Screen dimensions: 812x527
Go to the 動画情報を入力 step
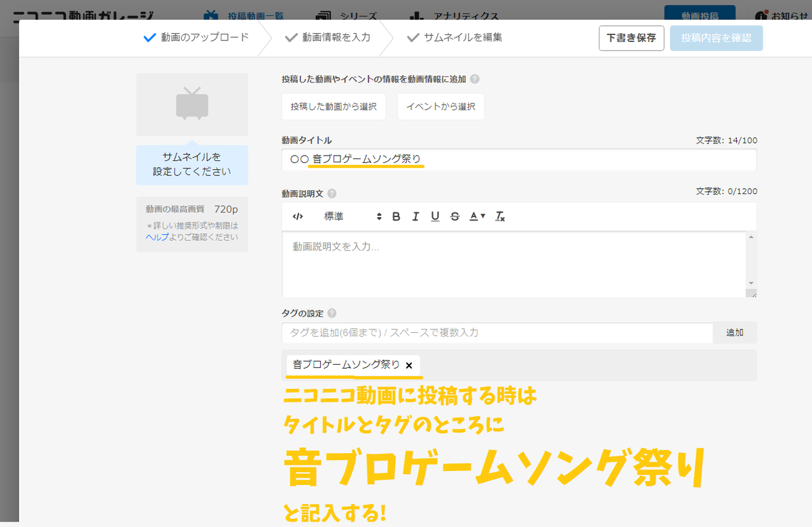(x=328, y=37)
